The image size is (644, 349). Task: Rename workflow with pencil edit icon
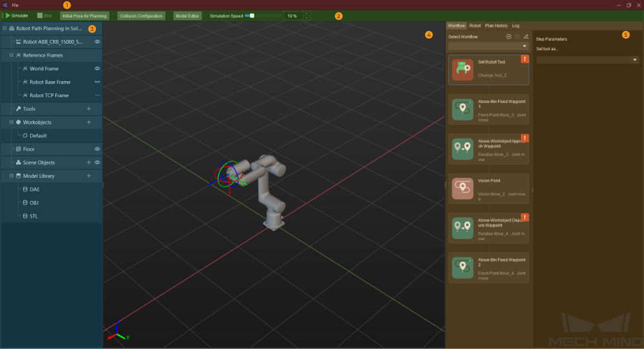[526, 37]
